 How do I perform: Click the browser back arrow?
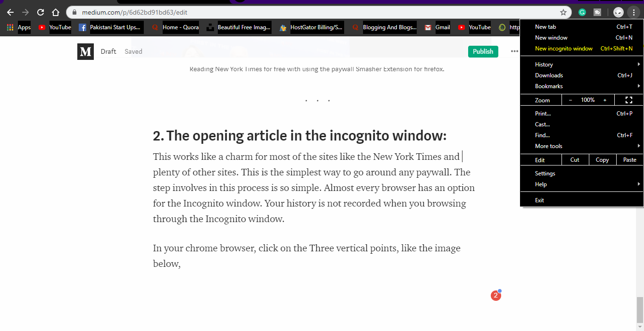tap(10, 12)
